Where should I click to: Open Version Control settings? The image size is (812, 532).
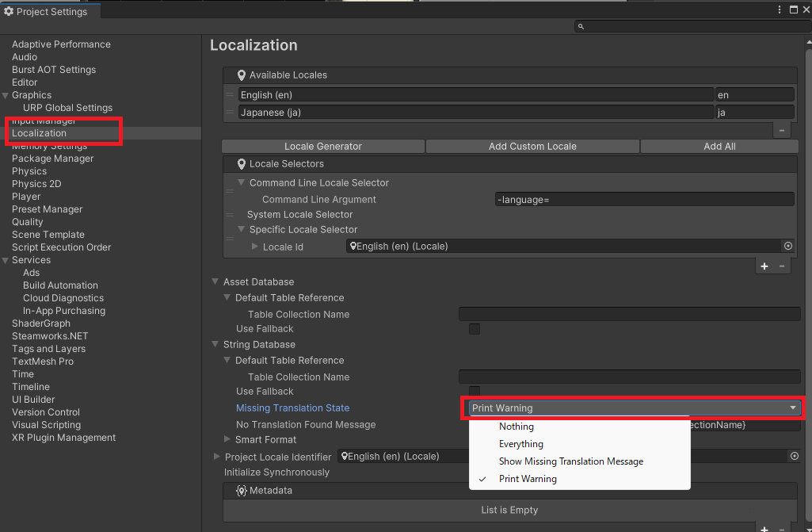(46, 412)
